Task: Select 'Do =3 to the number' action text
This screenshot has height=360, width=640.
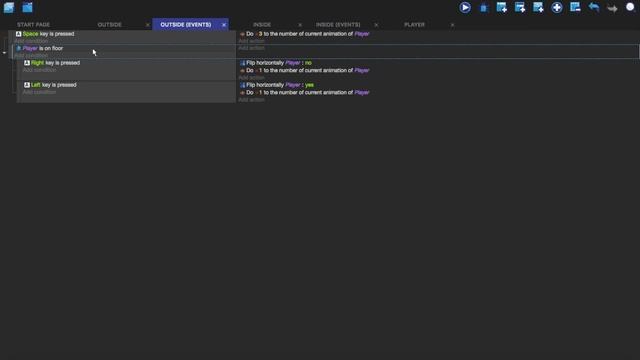Action: 308,34
